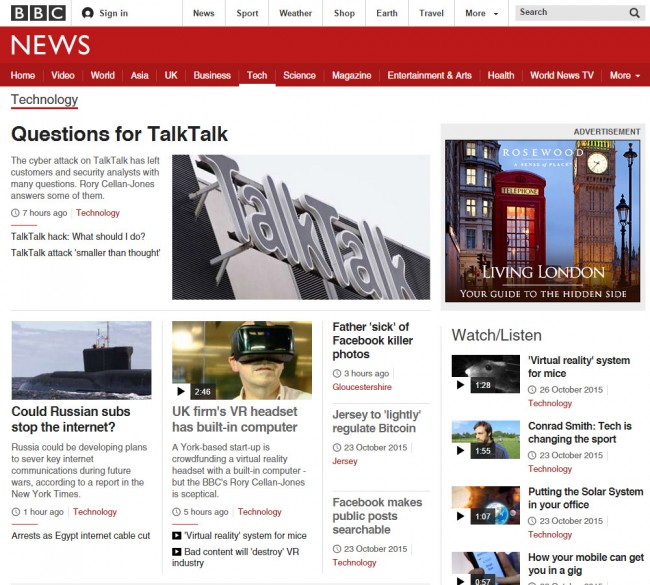Click video icon beside 'Virtual reality' system for mice link
This screenshot has width=650, height=585.
click(x=177, y=536)
